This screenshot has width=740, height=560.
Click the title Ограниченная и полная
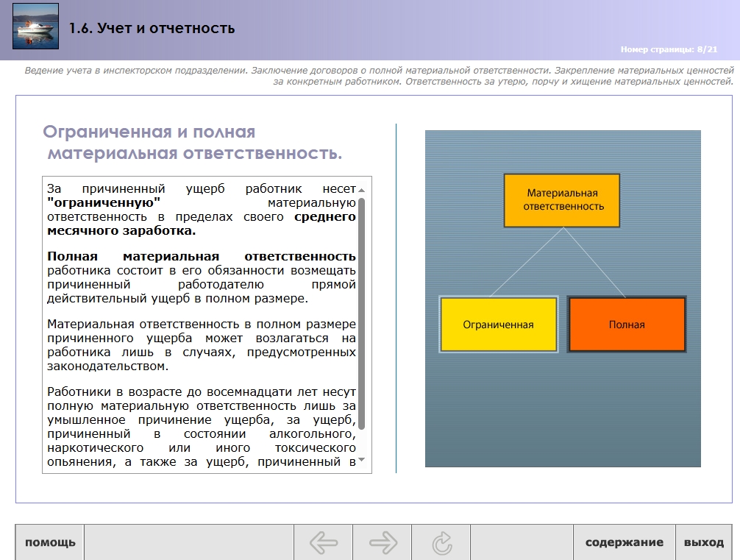149,132
